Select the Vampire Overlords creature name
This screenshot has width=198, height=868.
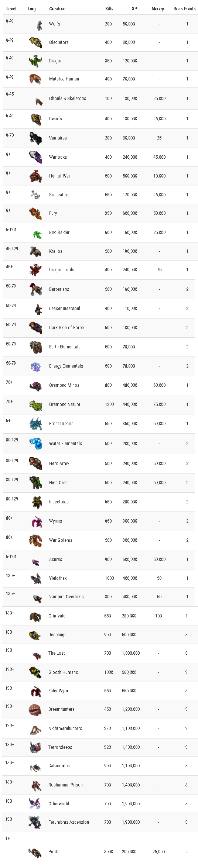[x=66, y=596]
